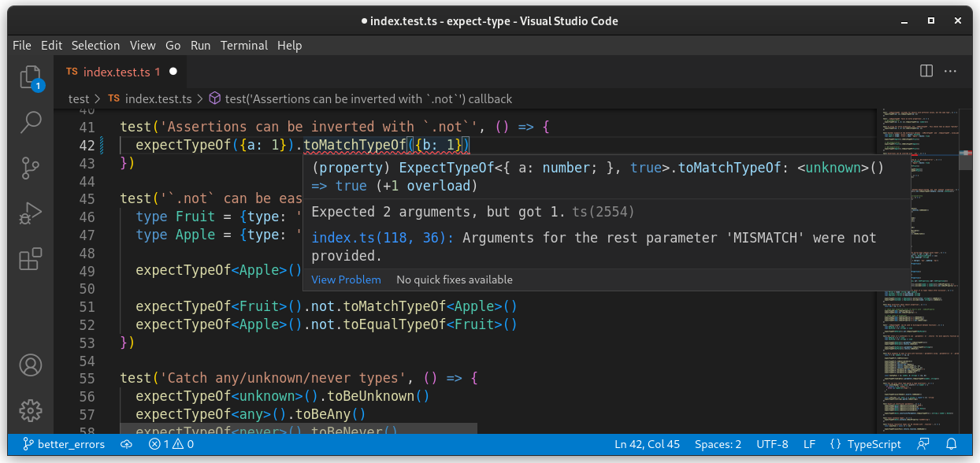
Task: Click the type Fruit declaration line
Action: 219,217
